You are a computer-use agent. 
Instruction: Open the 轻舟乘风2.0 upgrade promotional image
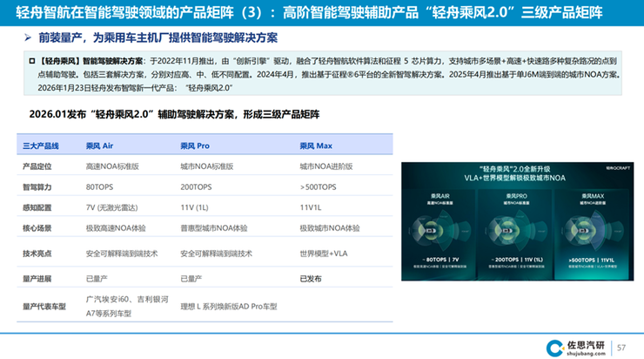(x=517, y=221)
